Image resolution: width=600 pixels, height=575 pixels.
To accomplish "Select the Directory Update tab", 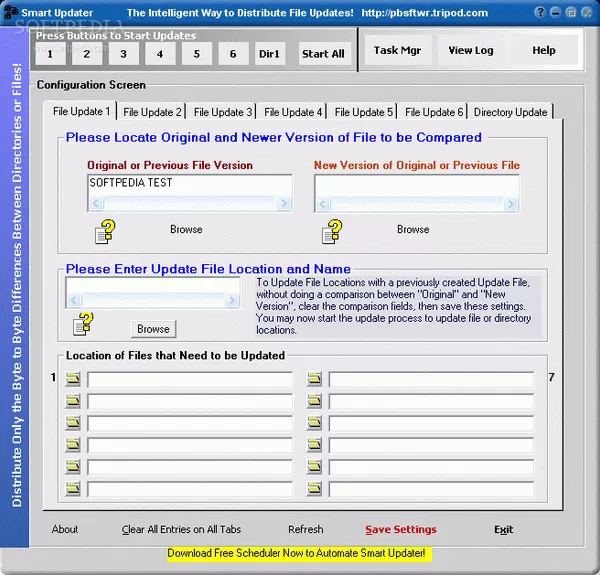I will [510, 112].
